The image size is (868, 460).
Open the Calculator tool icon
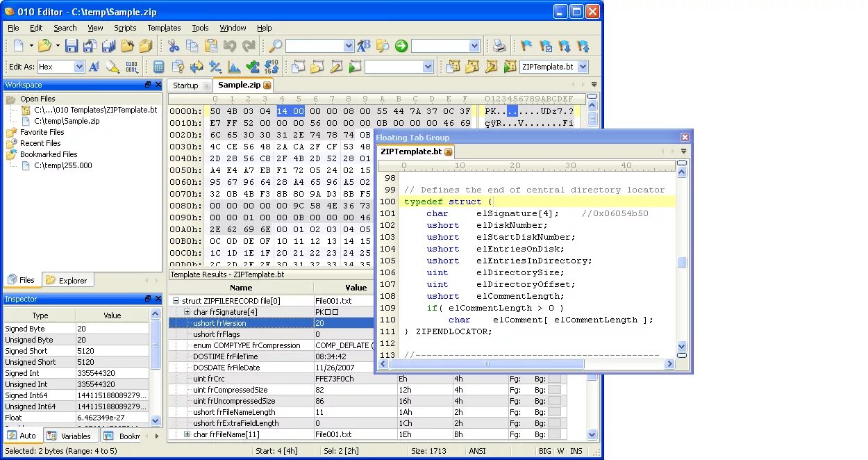[159, 67]
